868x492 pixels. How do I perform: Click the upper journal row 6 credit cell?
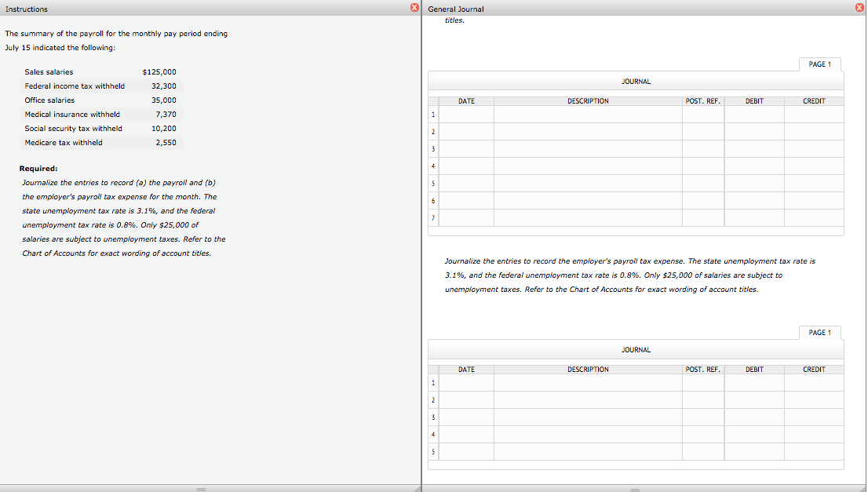[x=814, y=200]
